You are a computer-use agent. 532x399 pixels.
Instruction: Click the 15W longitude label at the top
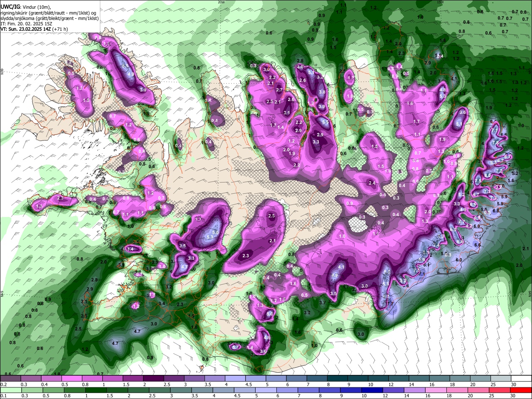[441, 2]
